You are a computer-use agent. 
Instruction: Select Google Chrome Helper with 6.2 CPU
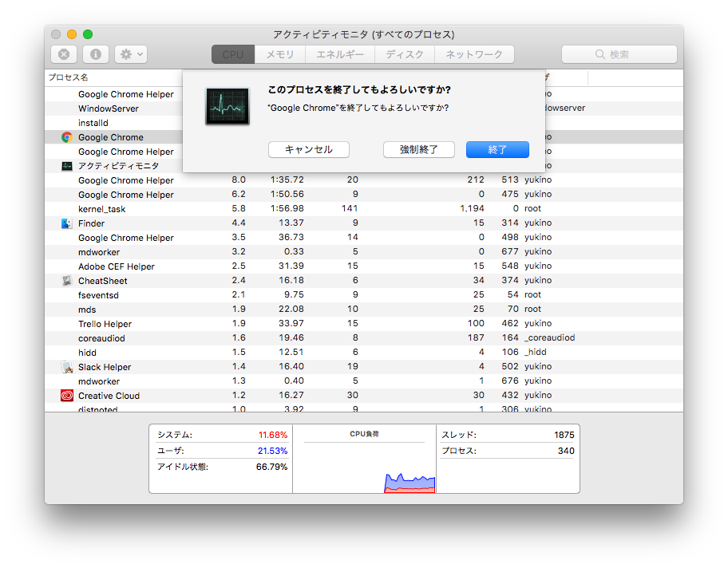pos(364,195)
